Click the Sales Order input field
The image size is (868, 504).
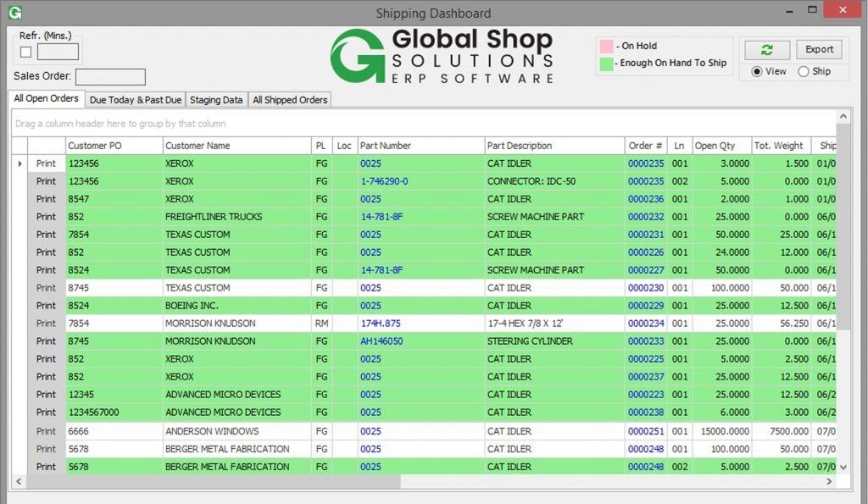pos(110,77)
